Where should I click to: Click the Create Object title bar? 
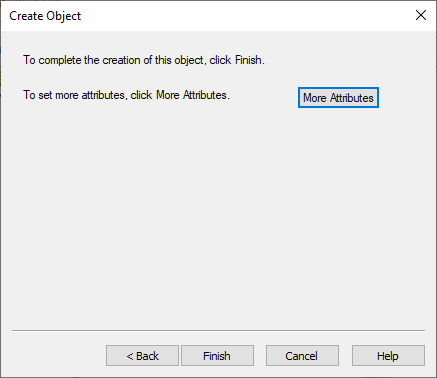coord(200,16)
